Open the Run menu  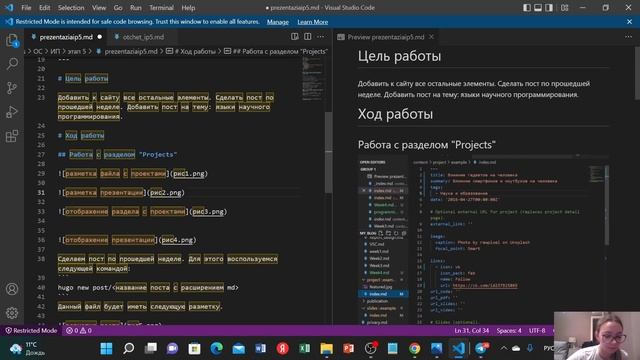[x=136, y=8]
